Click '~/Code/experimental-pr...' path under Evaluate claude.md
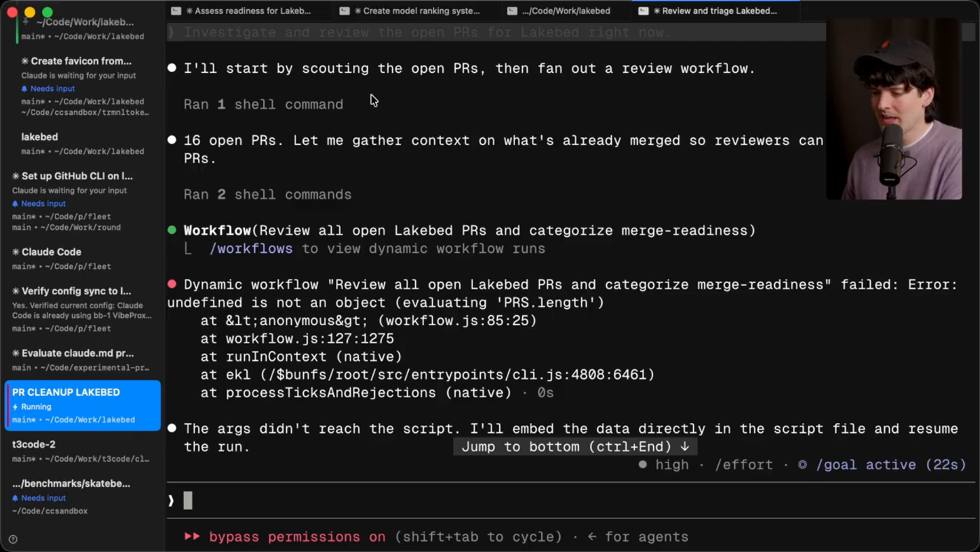This screenshot has width=980, height=552. click(x=92, y=368)
